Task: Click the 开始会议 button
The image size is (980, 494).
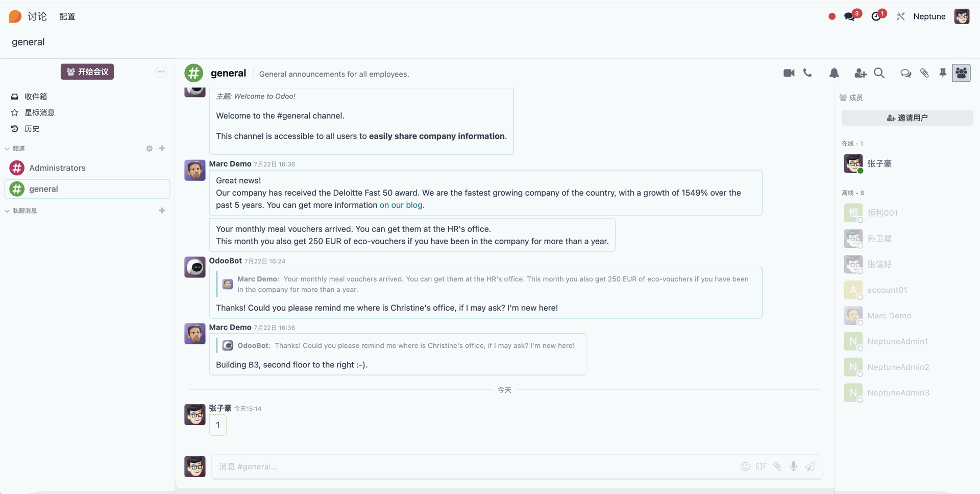Action: (87, 72)
